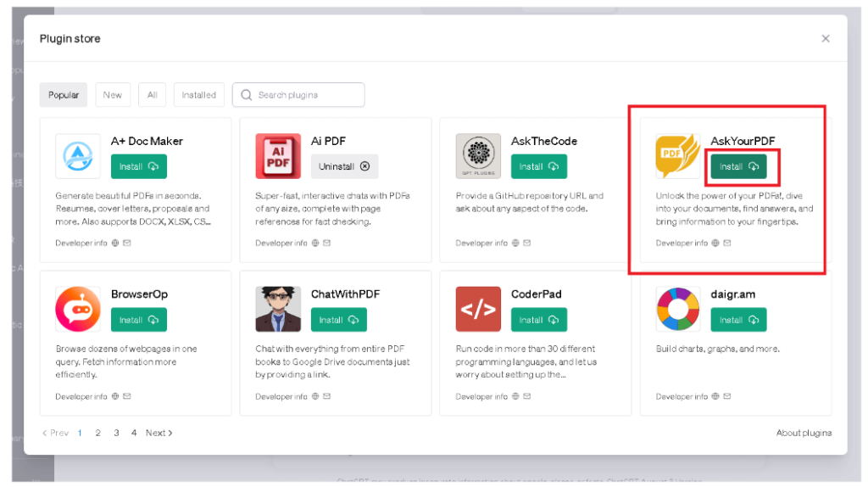Viewport: 868px width, 487px height.
Task: Click the daigr.am title text
Action: (x=733, y=294)
